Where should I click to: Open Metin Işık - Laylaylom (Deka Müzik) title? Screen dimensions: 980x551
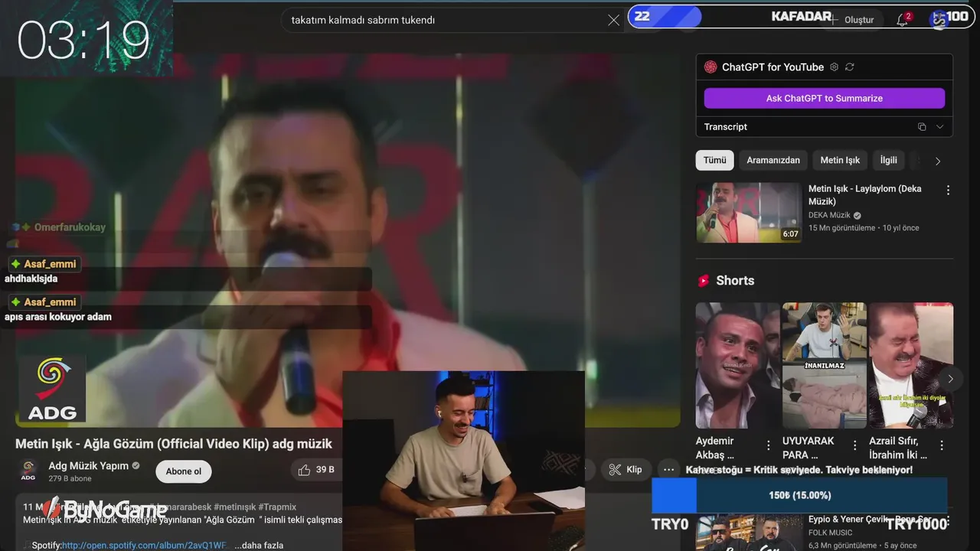[x=865, y=195]
